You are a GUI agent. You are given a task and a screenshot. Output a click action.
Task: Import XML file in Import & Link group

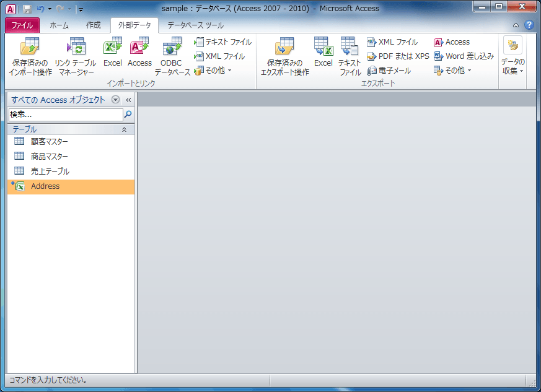pyautogui.click(x=219, y=56)
